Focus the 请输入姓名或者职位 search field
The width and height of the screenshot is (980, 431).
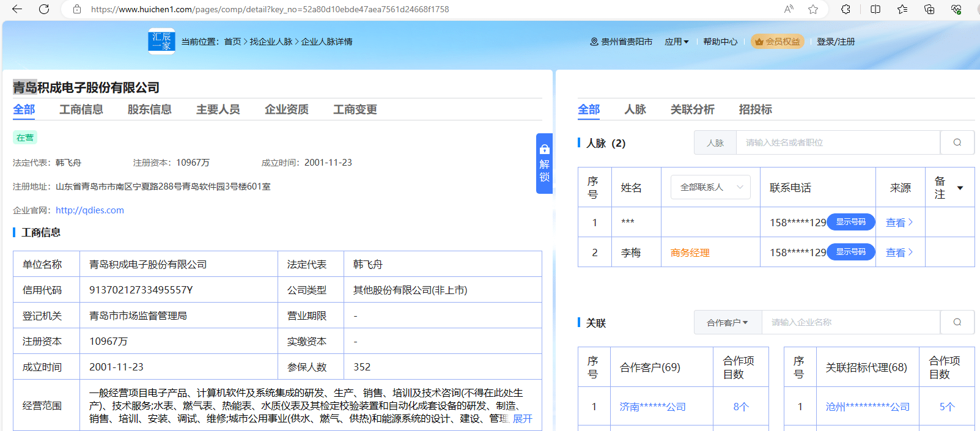[838, 142]
